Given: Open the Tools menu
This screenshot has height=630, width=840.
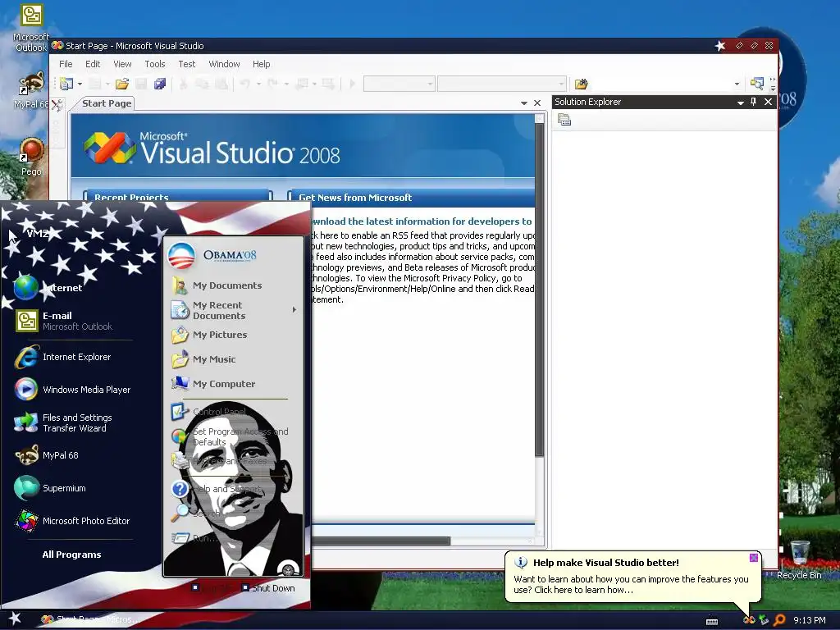Looking at the screenshot, I should (x=155, y=64).
